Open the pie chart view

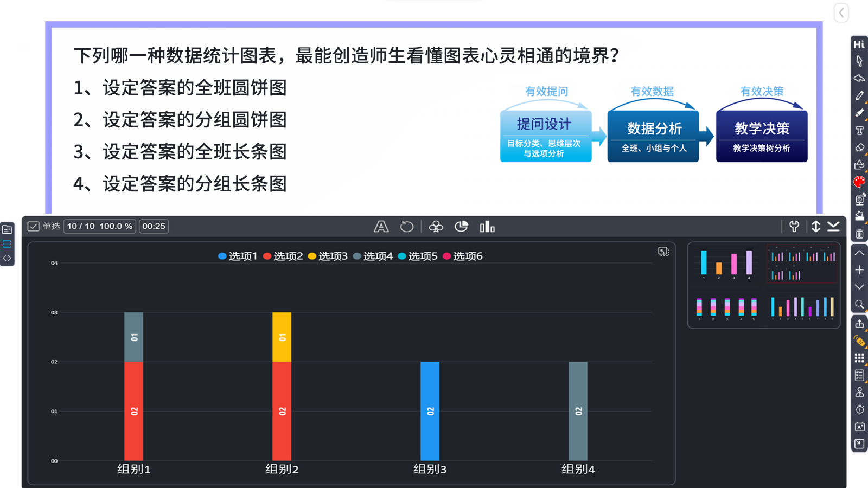pos(461,227)
